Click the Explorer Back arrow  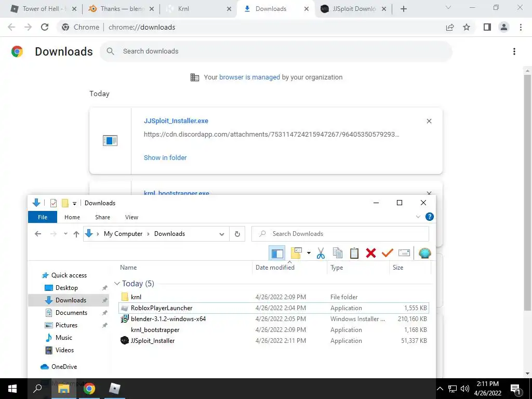point(38,234)
